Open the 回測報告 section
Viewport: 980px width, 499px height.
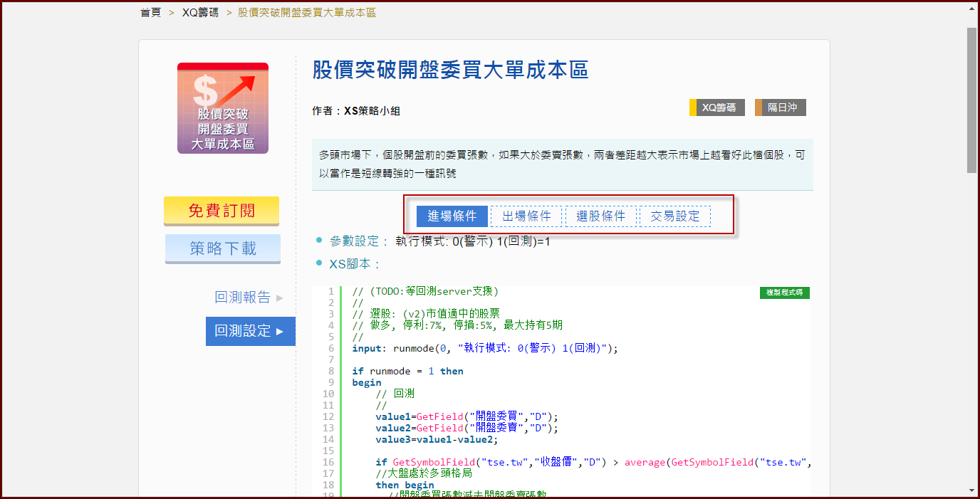(x=243, y=297)
